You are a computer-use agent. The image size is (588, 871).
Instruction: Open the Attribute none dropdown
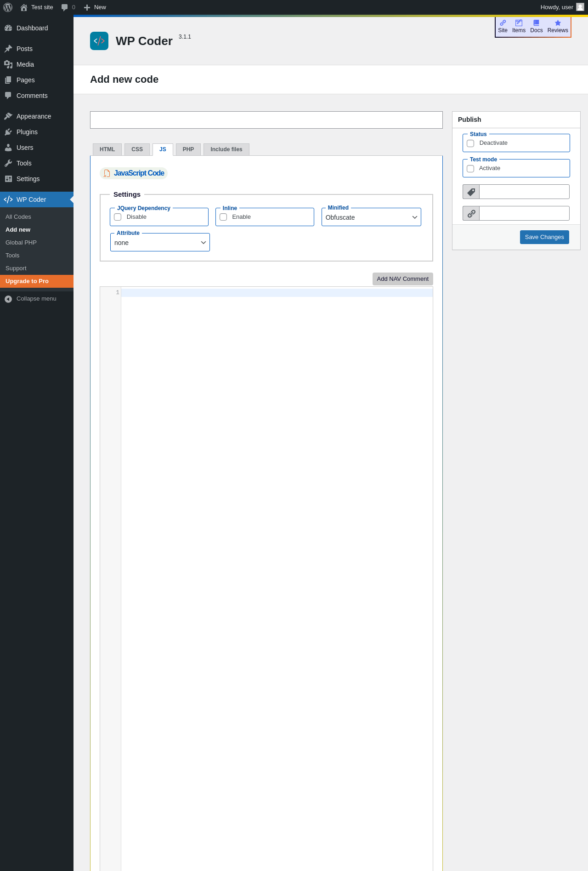coord(160,243)
